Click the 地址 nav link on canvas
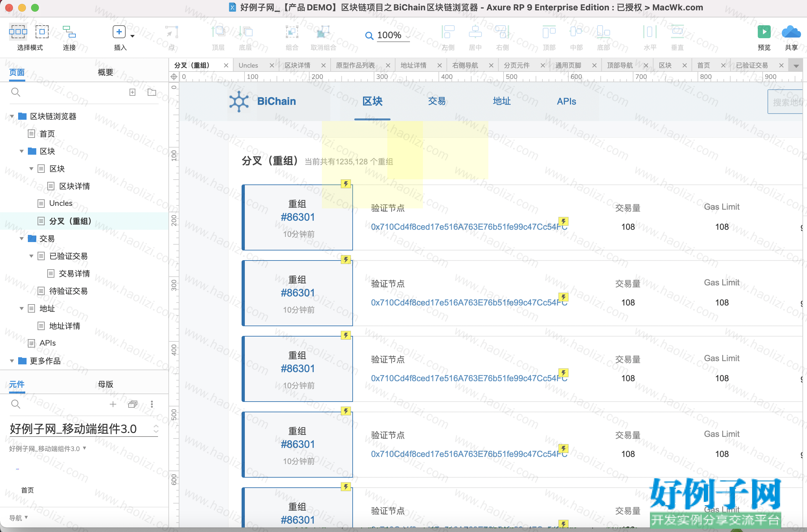This screenshot has height=532, width=807. 501,101
